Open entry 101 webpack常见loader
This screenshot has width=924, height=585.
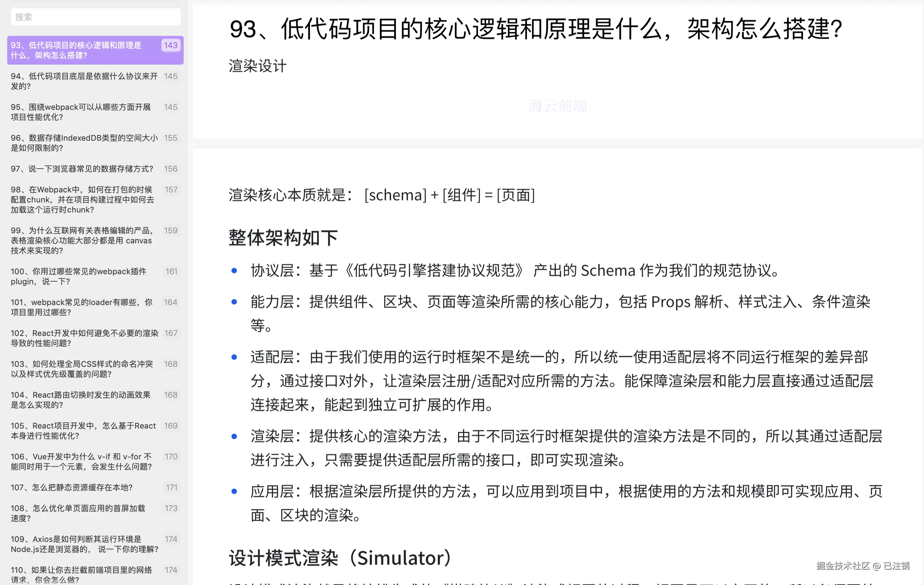pos(81,307)
